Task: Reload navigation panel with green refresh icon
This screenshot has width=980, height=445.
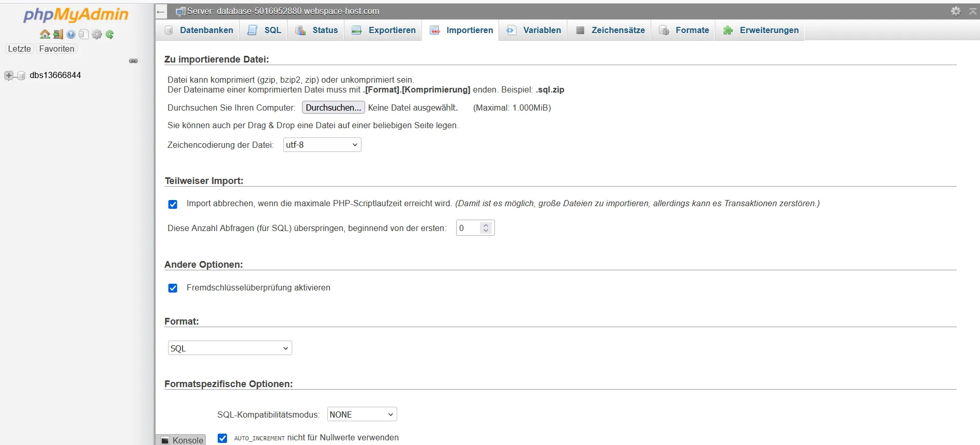Action: pos(110,34)
